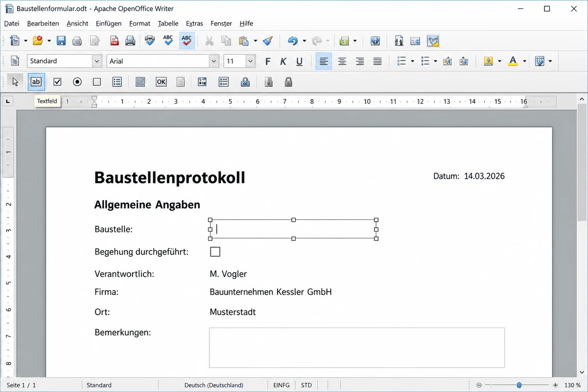
Task: Click the EINFG insert mode indicator
Action: tap(281, 385)
